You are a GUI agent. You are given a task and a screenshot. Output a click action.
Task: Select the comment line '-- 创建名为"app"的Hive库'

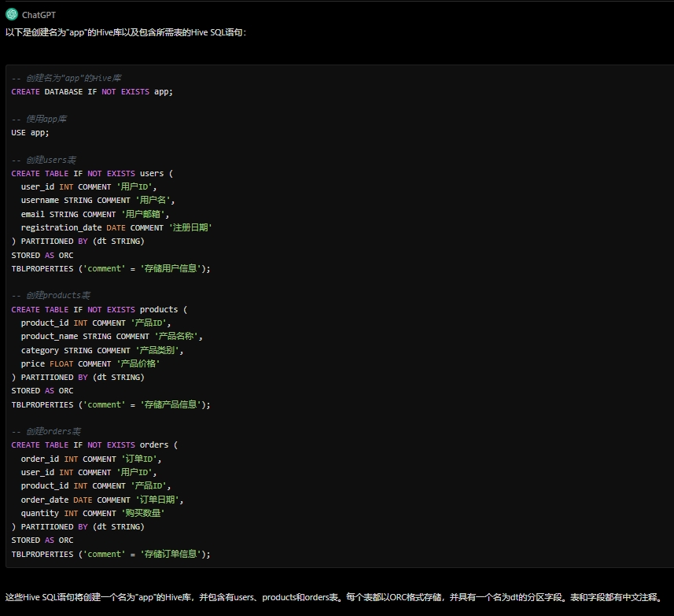66,78
